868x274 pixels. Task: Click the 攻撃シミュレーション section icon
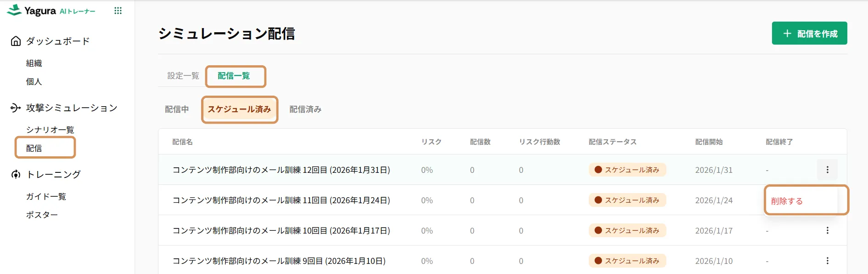point(16,108)
